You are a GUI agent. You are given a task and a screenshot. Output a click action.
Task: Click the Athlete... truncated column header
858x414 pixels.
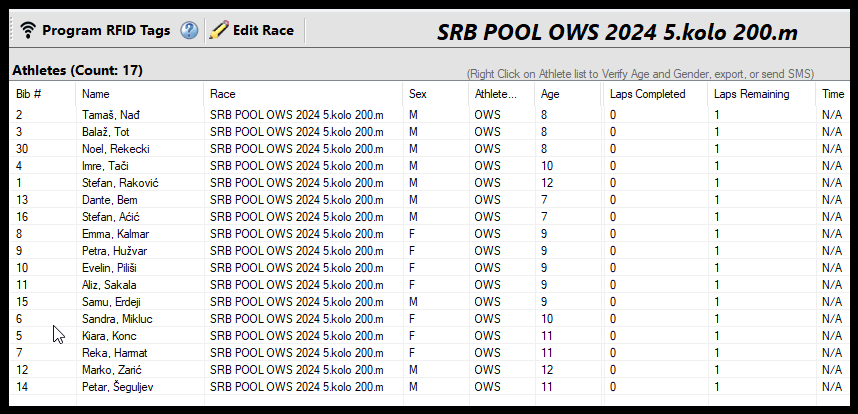pos(496,94)
